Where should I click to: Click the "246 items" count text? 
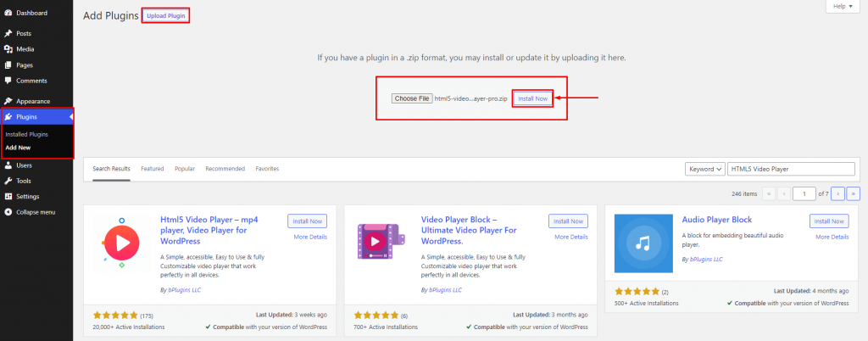pyautogui.click(x=744, y=194)
